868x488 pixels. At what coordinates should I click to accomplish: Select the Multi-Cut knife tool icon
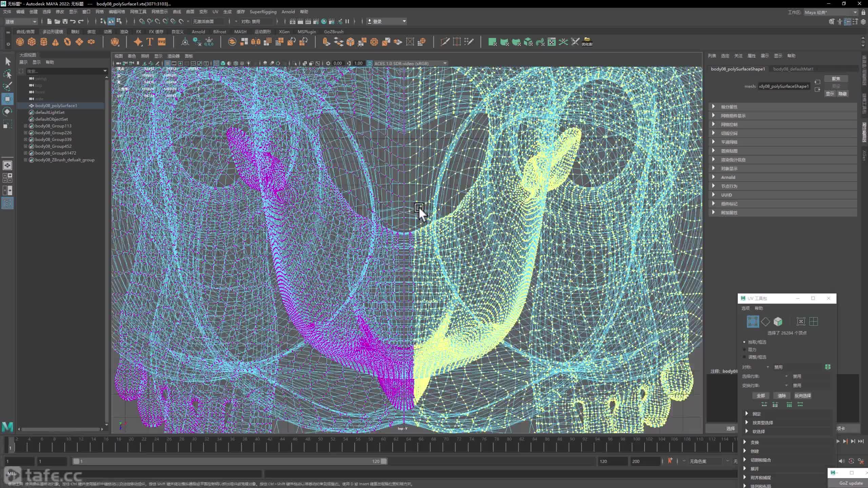445,42
